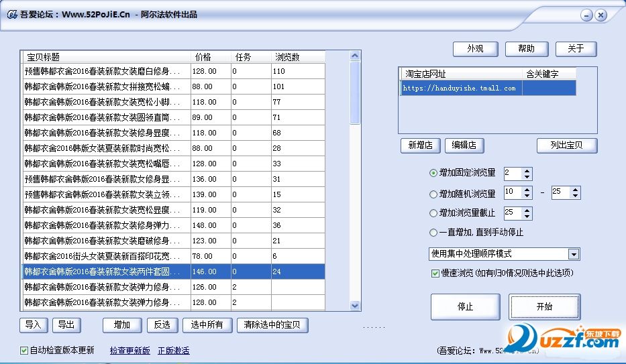The image size is (626, 364).
Task: Click the product list vertical scrollbar thumb
Action: [x=354, y=93]
